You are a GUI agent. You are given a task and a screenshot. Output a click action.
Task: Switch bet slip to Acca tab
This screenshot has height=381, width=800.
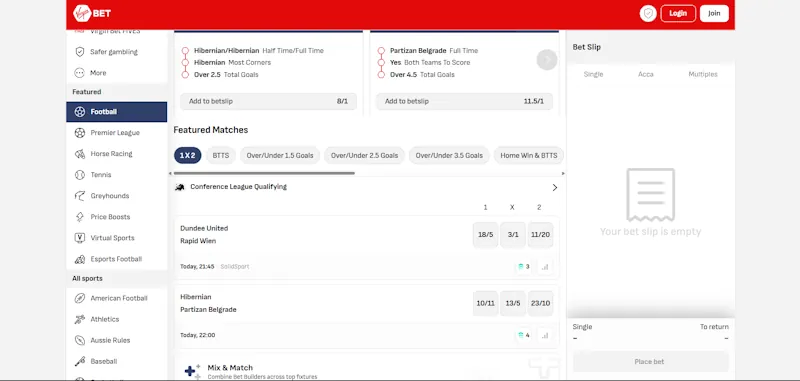point(646,74)
